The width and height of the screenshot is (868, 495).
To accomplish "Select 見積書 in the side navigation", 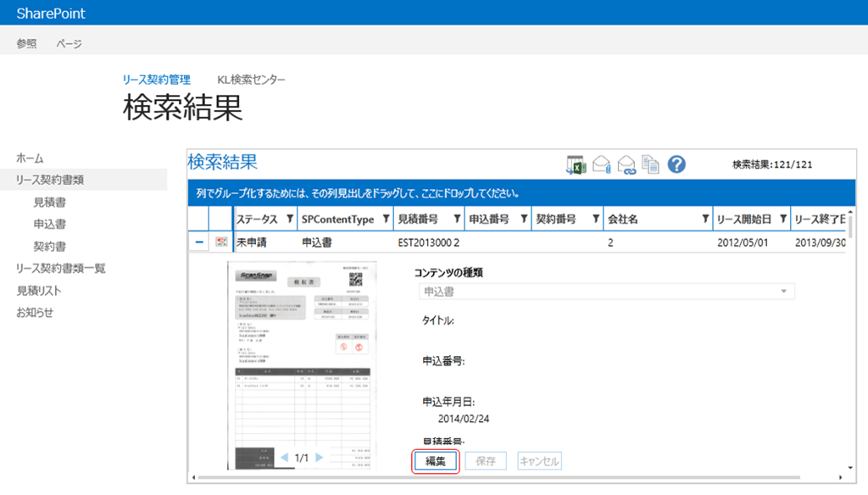I will [x=50, y=202].
